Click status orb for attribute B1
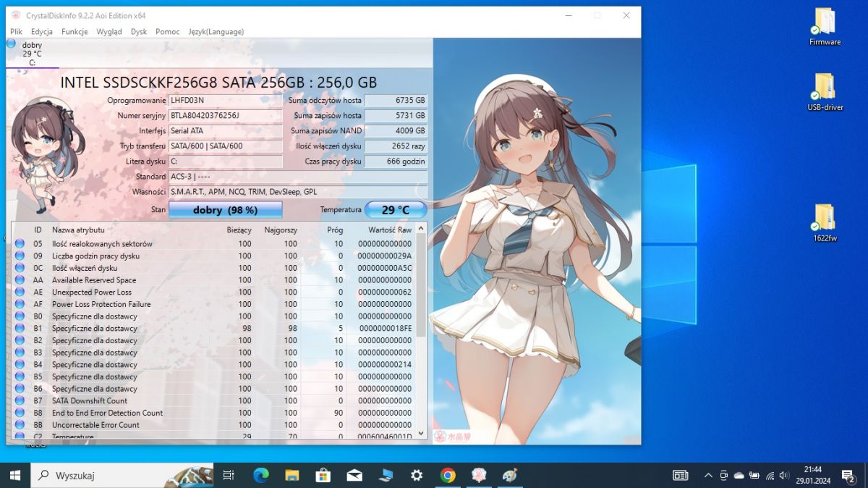868x488 pixels. pos(20,328)
